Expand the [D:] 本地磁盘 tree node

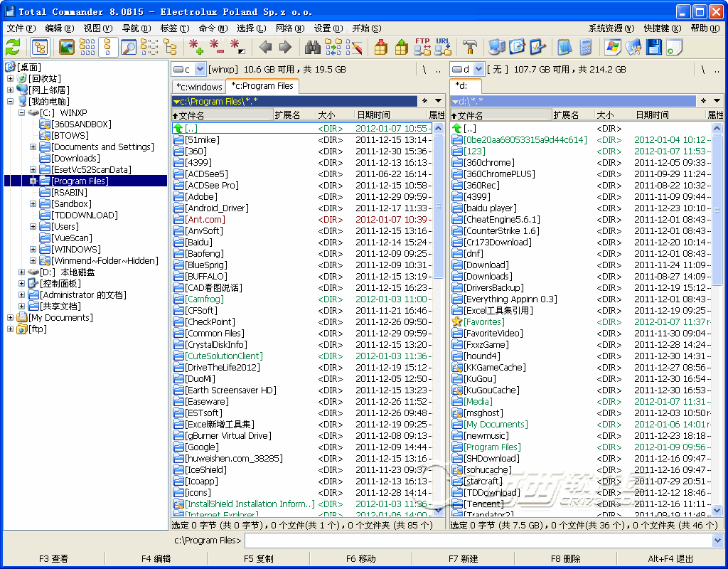click(x=22, y=272)
